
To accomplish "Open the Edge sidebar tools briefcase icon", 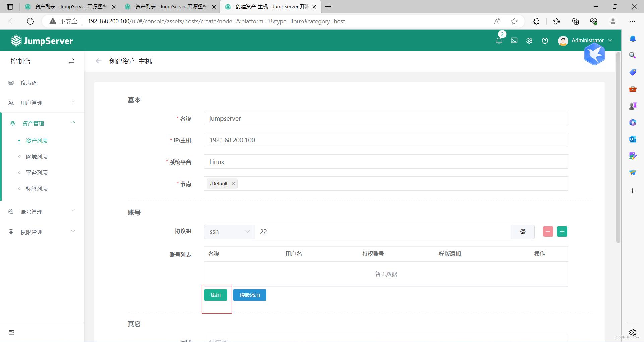I will coord(633,89).
